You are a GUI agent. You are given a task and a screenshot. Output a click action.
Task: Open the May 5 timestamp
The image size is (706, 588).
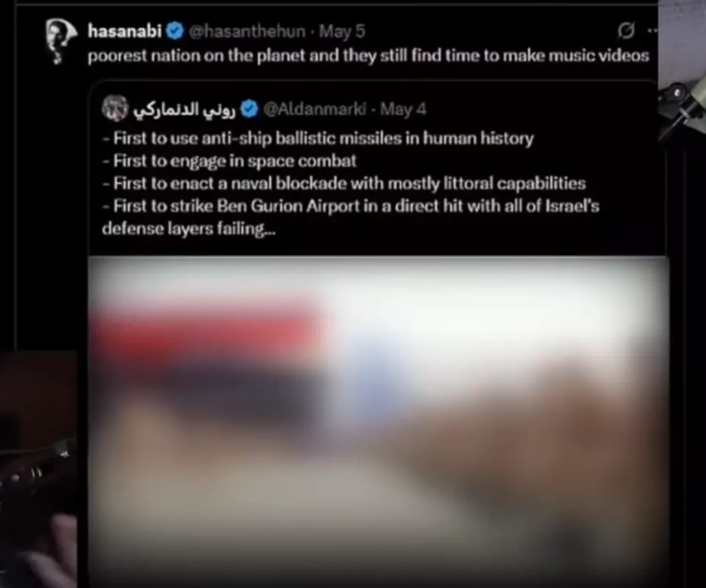pos(342,31)
